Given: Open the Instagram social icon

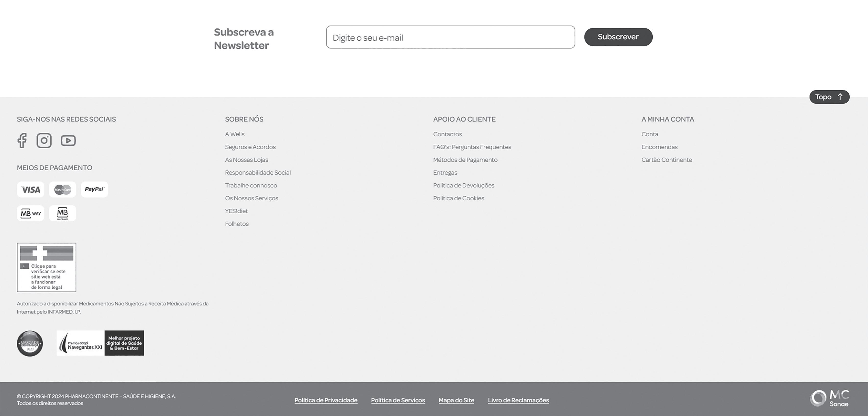Looking at the screenshot, I should [x=44, y=140].
